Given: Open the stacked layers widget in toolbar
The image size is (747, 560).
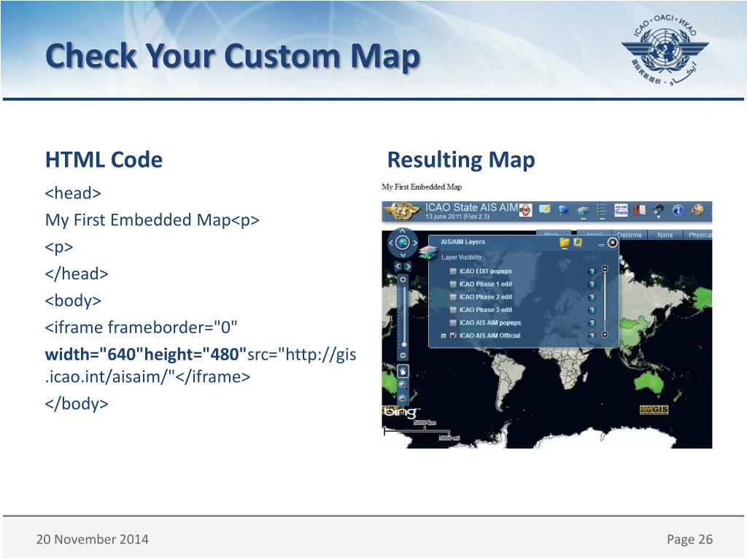Looking at the screenshot, I should [583, 211].
